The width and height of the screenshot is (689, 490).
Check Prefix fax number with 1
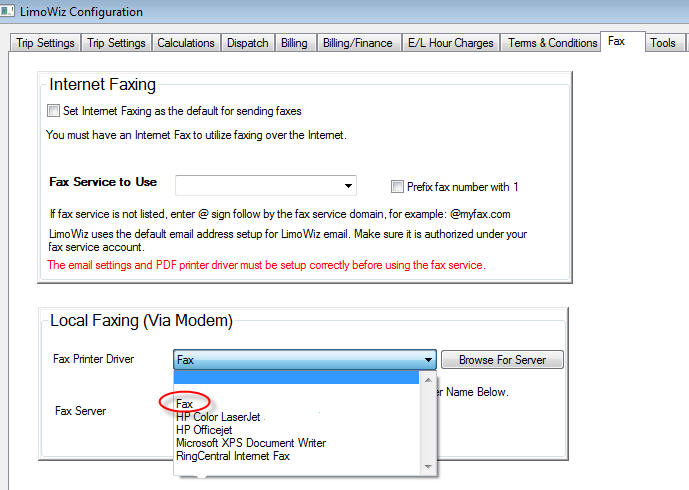[x=397, y=187]
